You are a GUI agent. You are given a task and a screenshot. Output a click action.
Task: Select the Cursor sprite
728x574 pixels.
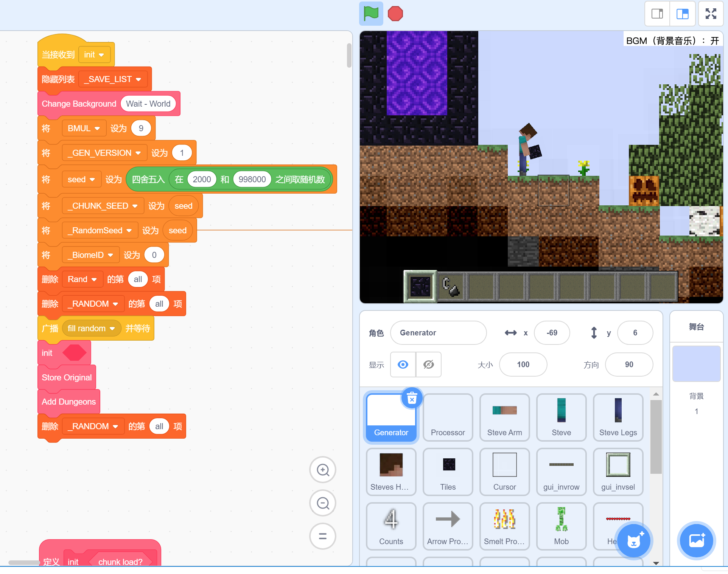(504, 472)
